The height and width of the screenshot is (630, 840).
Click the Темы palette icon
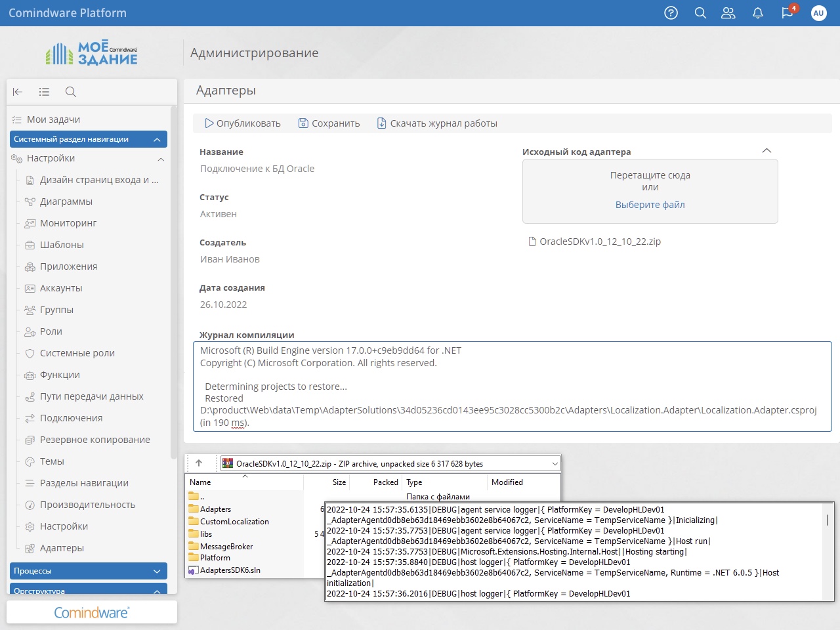(30, 461)
